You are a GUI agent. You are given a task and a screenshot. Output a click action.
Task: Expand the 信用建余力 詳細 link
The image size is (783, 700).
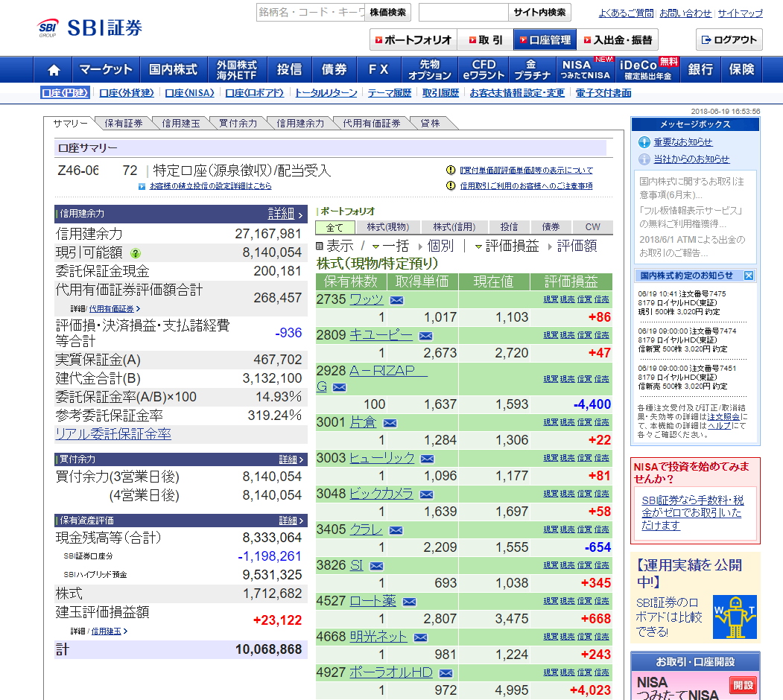click(x=285, y=214)
